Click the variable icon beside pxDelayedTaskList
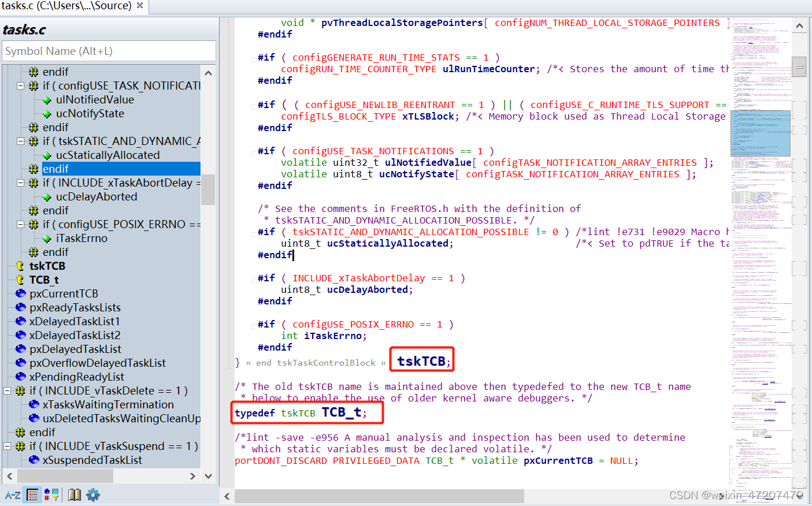 [21, 349]
